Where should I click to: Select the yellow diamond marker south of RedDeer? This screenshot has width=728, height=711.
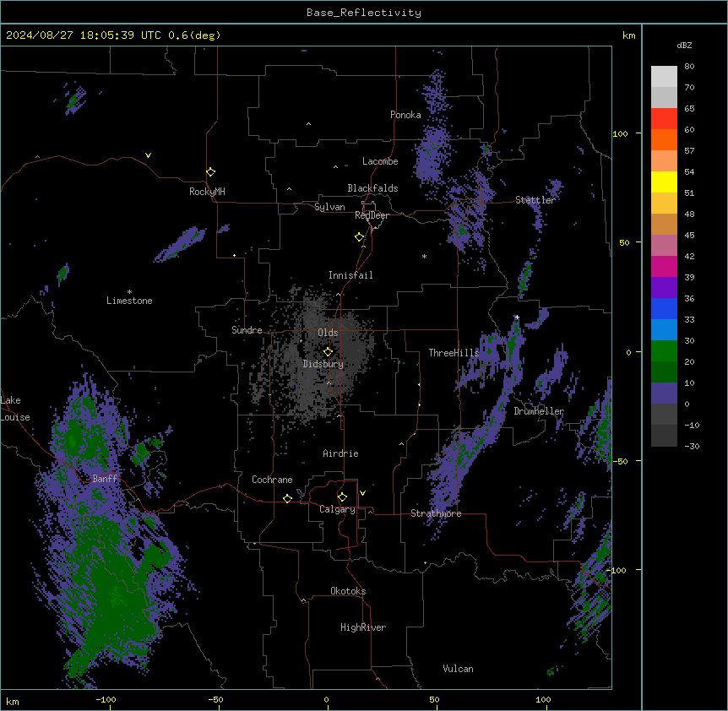coord(359,237)
